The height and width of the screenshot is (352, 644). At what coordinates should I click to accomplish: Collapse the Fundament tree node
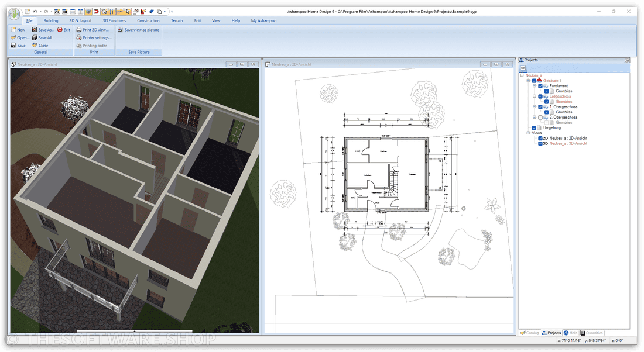click(x=535, y=86)
